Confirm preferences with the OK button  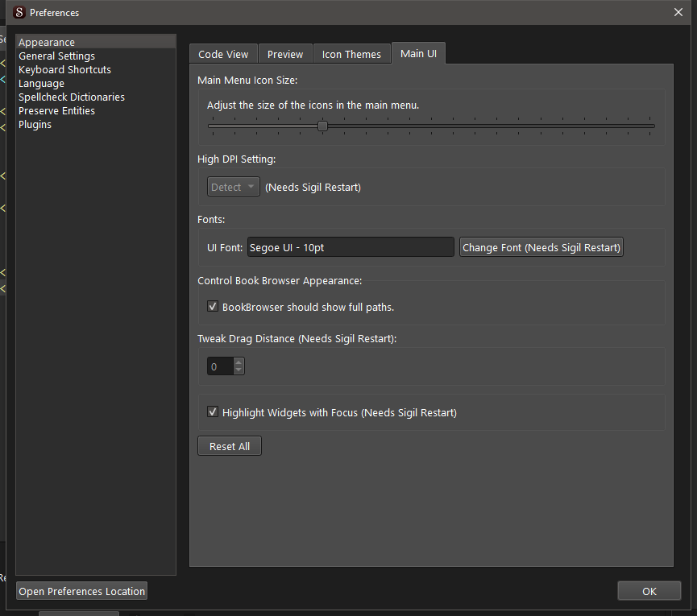pyautogui.click(x=649, y=591)
